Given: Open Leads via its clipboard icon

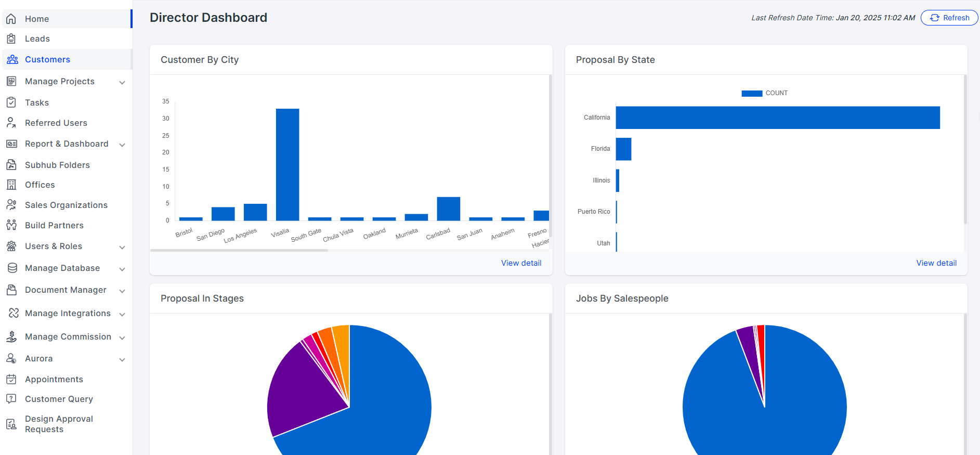Looking at the screenshot, I should click(11, 39).
